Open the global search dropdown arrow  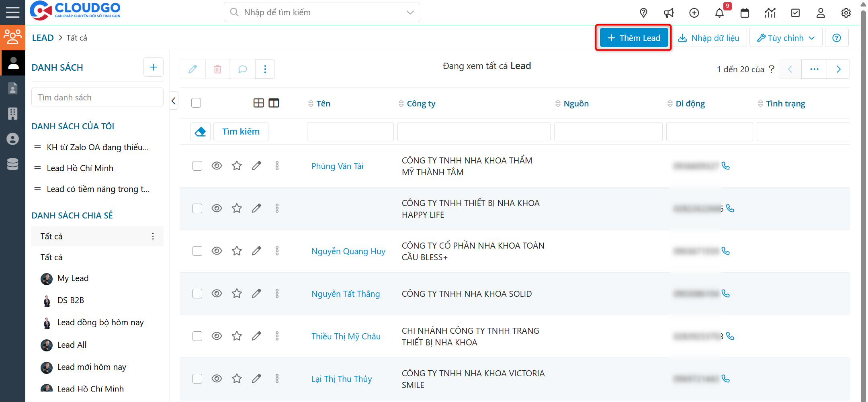coord(410,12)
